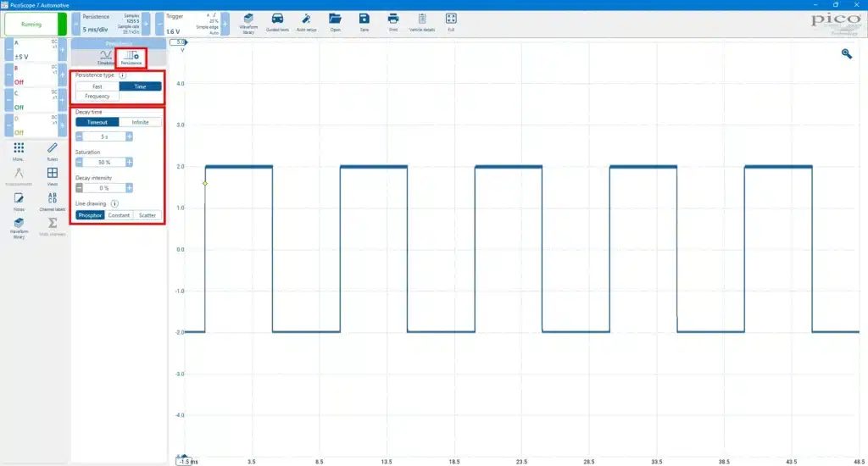Image resolution: width=868 pixels, height=466 pixels.
Task: Run Auto setup from the toolbar
Action: tap(306, 23)
